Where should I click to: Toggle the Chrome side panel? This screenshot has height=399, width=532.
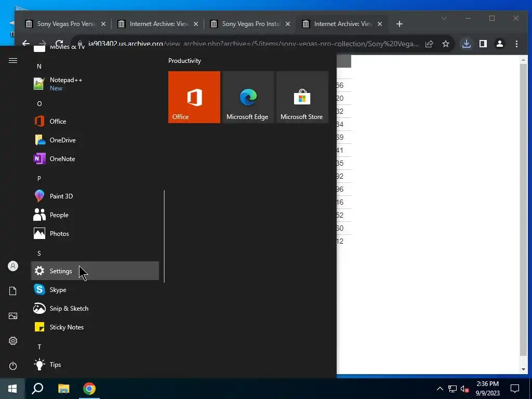click(x=483, y=44)
